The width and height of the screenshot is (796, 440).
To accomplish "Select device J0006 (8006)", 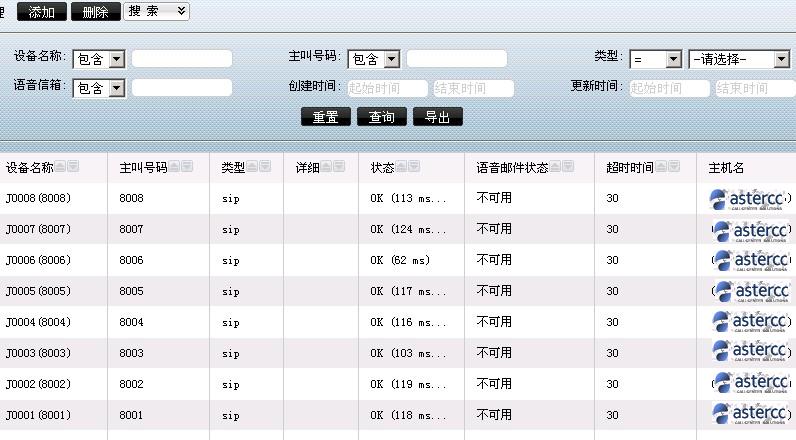I will pos(38,260).
